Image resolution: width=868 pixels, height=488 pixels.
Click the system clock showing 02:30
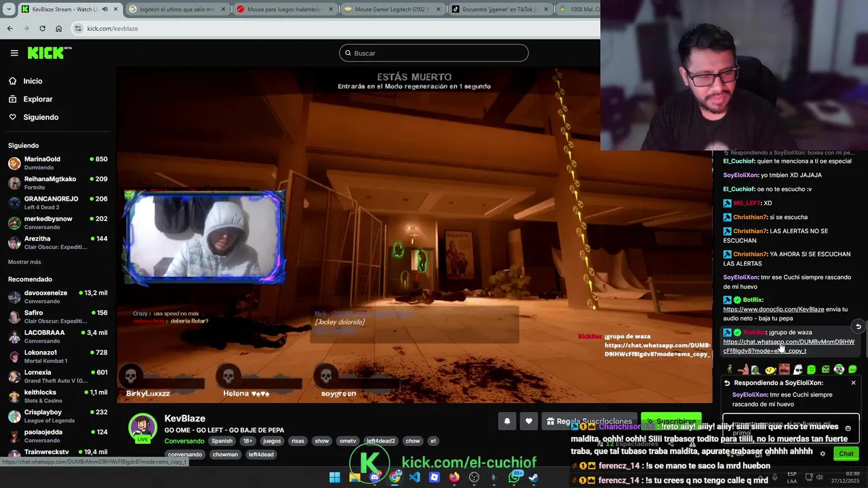point(852,473)
